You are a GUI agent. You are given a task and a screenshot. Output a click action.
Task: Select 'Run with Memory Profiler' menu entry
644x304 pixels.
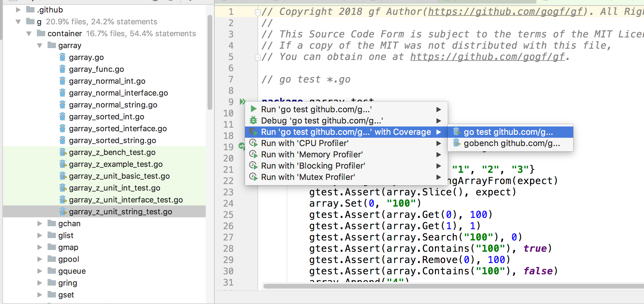(x=312, y=154)
